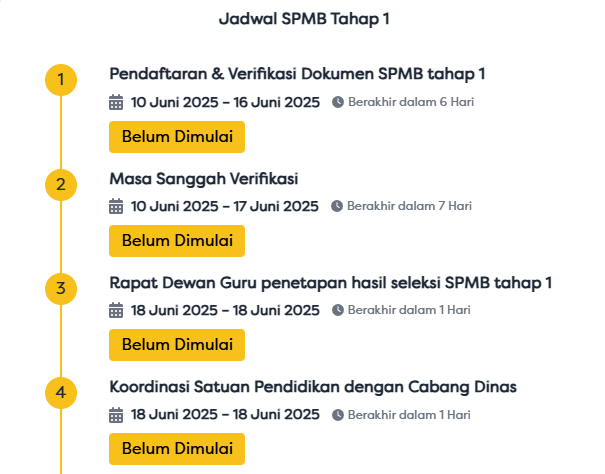Click the 'Jadwal SPMB Tahap 1' heading

pos(303,19)
